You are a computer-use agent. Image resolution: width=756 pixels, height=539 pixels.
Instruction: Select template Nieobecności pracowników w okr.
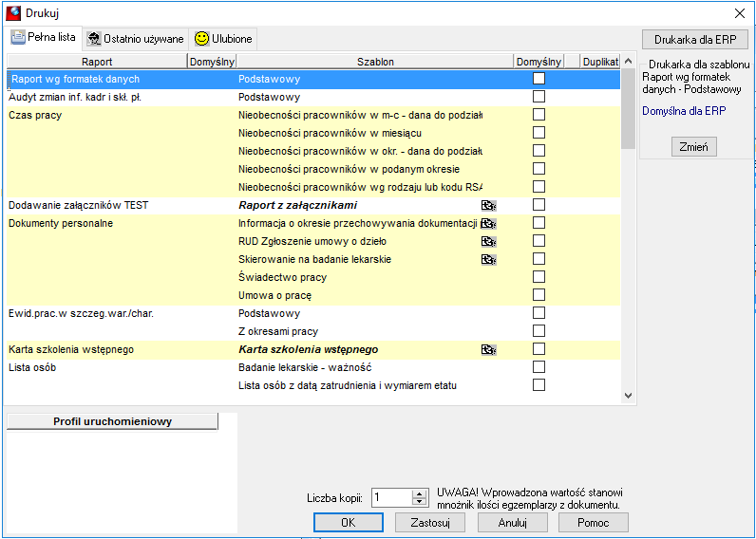[x=360, y=151]
